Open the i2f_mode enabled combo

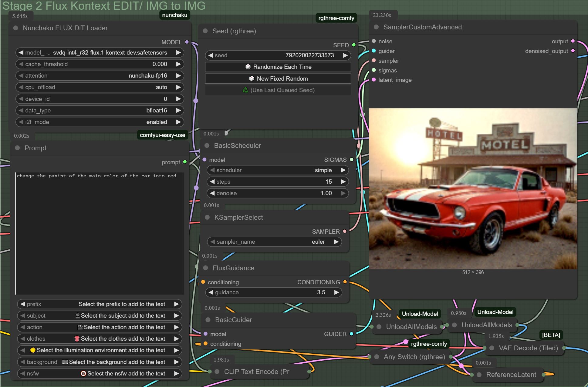click(100, 122)
